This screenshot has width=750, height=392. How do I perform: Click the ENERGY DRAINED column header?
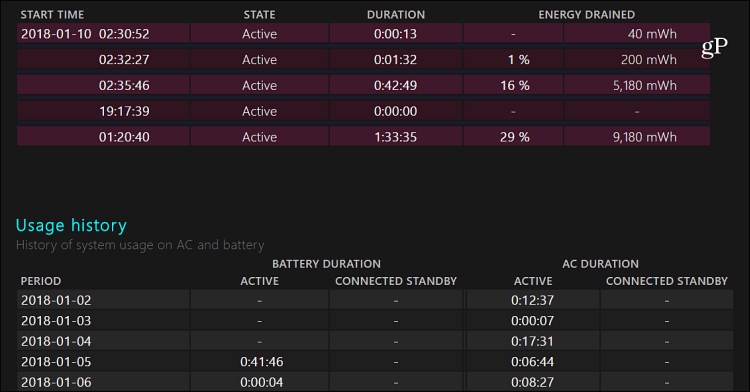[586, 15]
